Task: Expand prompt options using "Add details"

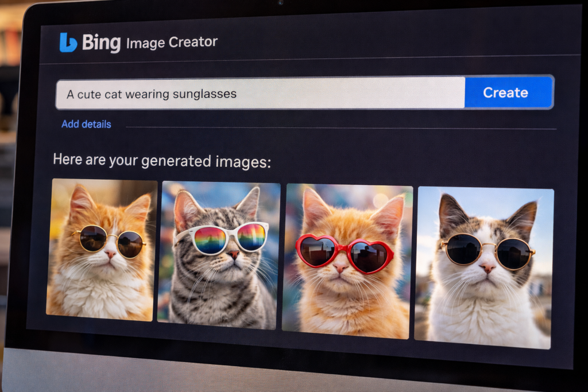Action: [87, 124]
